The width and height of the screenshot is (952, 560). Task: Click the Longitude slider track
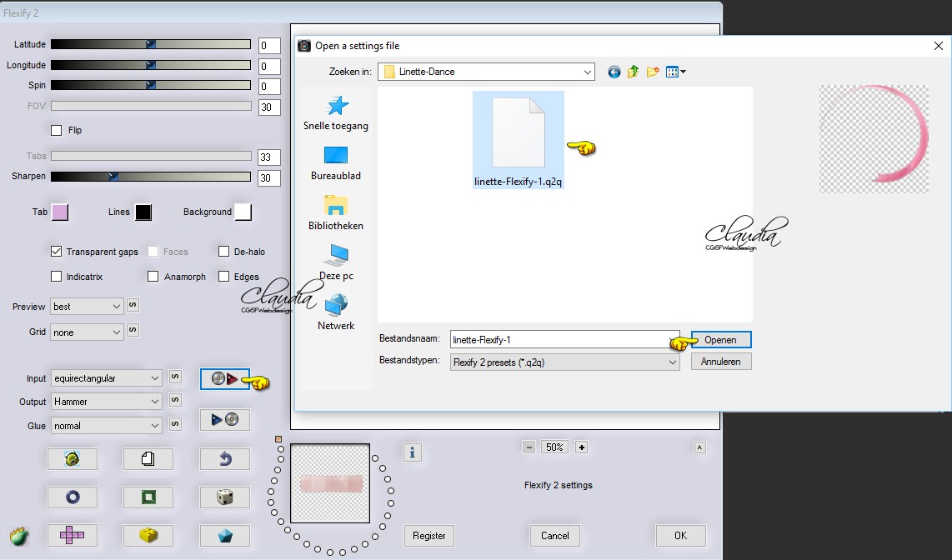(151, 65)
